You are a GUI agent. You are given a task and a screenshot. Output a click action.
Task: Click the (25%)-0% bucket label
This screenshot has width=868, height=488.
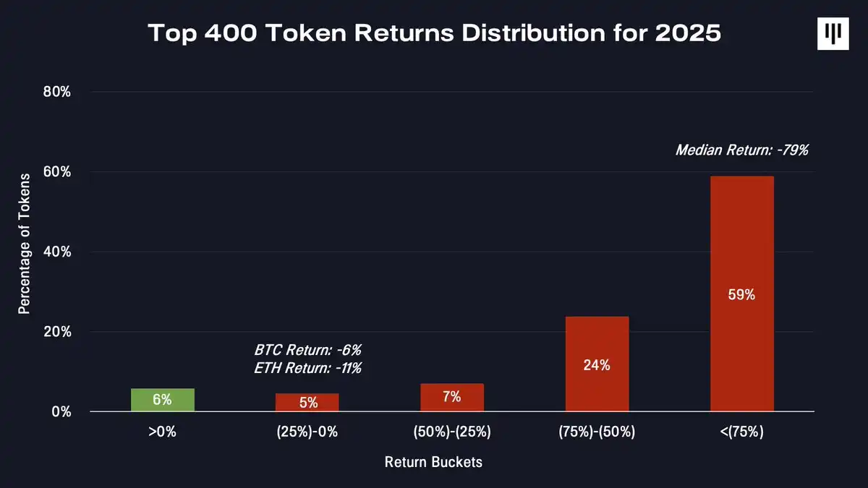(307, 433)
